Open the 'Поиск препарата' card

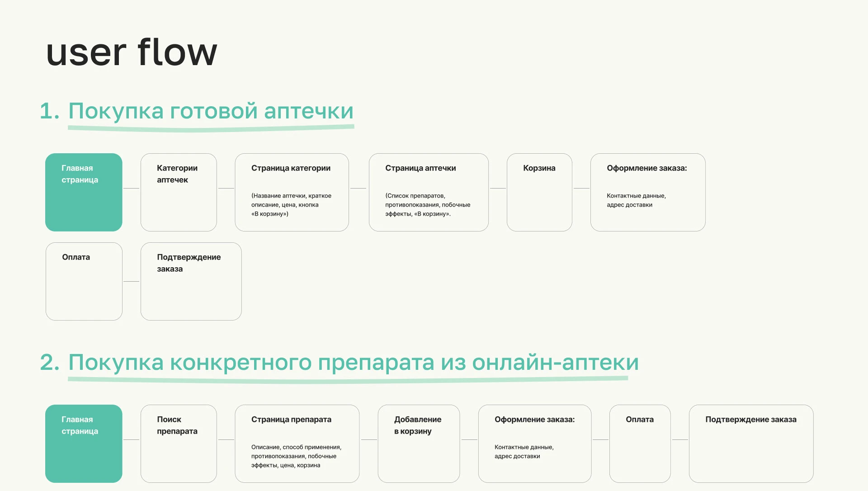179,444
